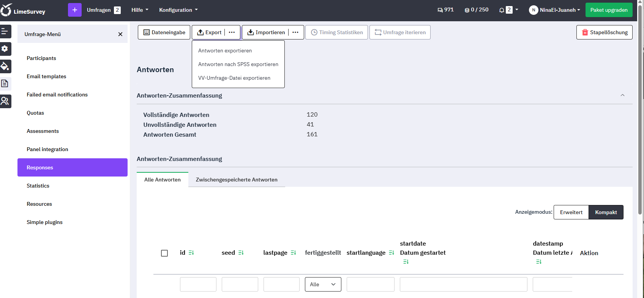Choose 'Antworten nach SPSS exportieren'
Viewport: 644px width, 298px height.
pos(238,64)
